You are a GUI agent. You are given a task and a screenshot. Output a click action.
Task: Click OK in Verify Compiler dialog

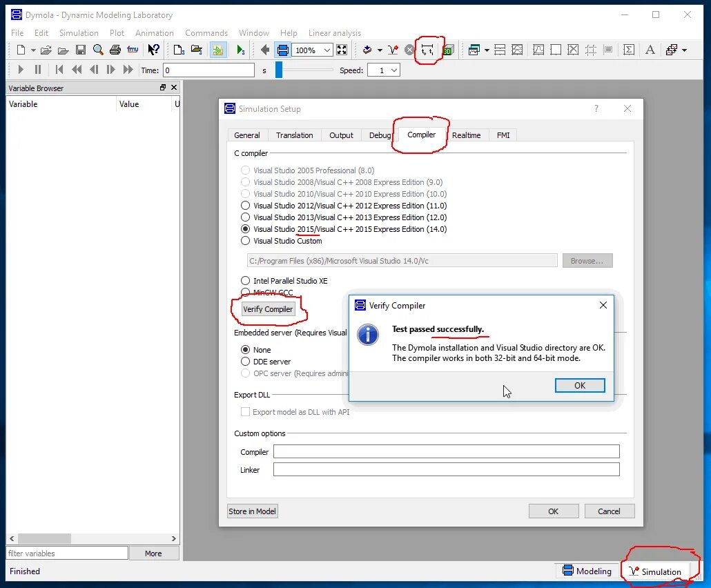coord(580,385)
